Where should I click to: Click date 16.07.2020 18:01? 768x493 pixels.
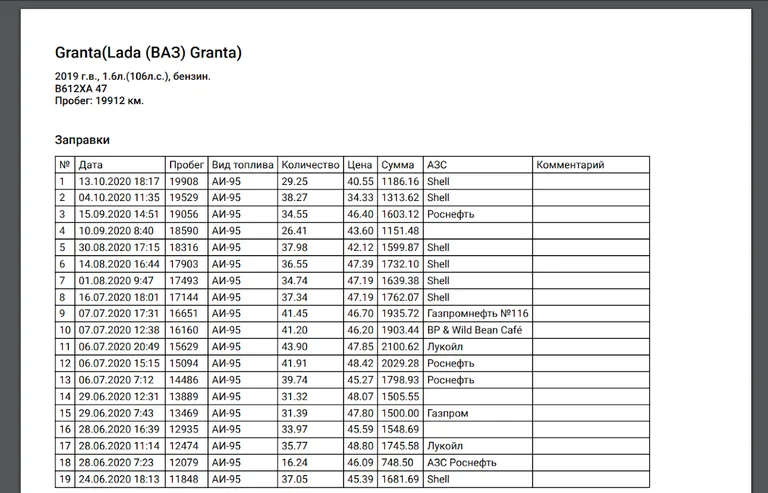[119, 298]
